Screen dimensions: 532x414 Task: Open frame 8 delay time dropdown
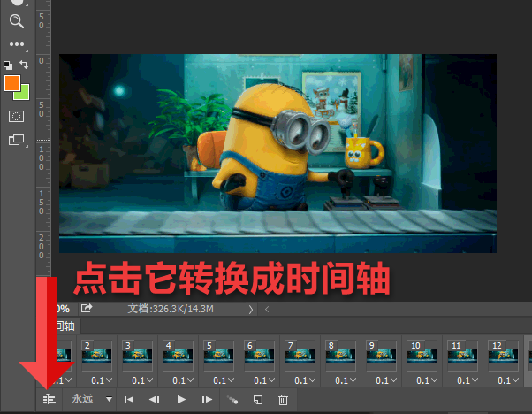point(346,380)
